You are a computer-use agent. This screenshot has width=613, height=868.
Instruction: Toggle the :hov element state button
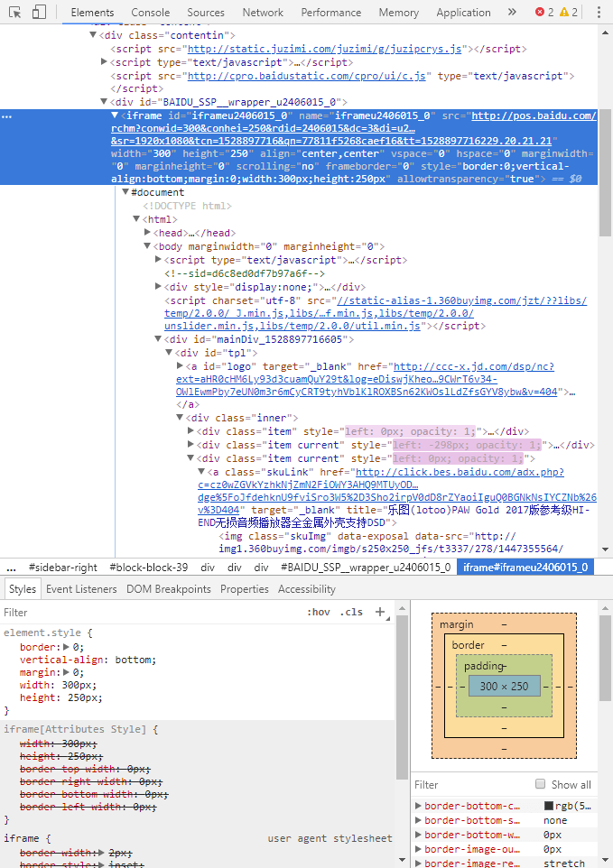[x=319, y=612]
